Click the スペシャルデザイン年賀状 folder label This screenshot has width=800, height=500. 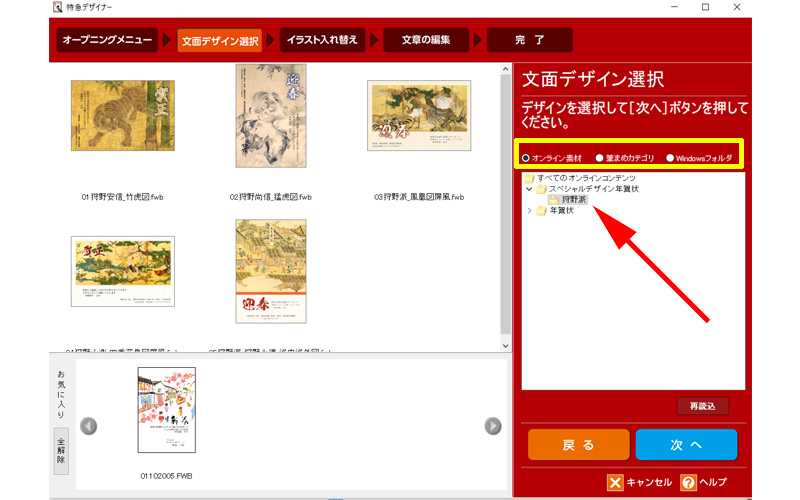pos(594,189)
